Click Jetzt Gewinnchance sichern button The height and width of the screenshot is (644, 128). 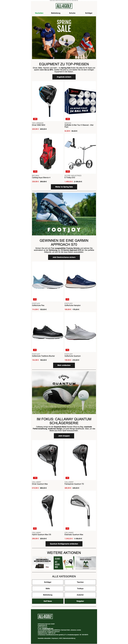click(64, 257)
